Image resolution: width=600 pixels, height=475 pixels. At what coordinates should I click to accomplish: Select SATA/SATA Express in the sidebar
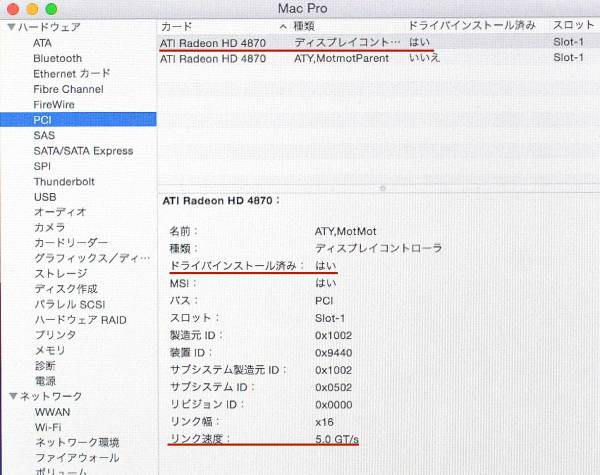[x=82, y=151]
